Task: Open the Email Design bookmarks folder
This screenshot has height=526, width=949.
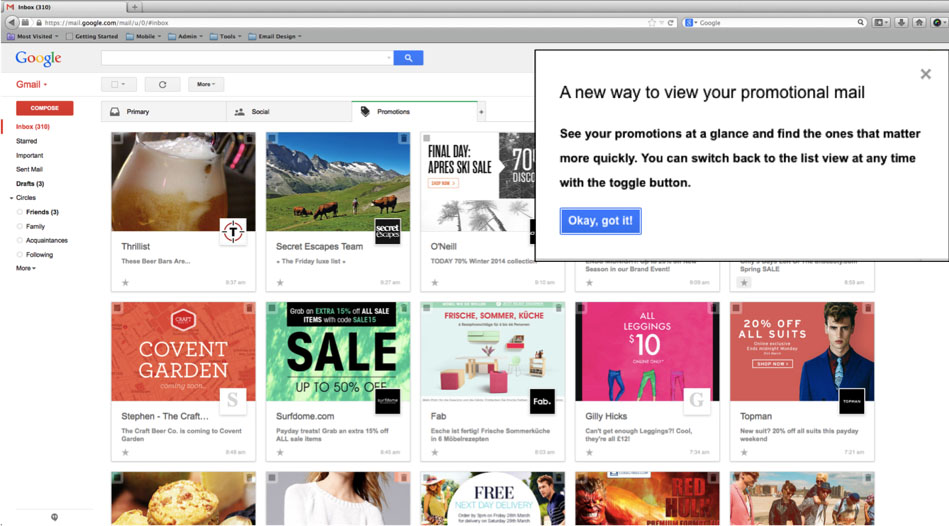Action: pos(275,36)
